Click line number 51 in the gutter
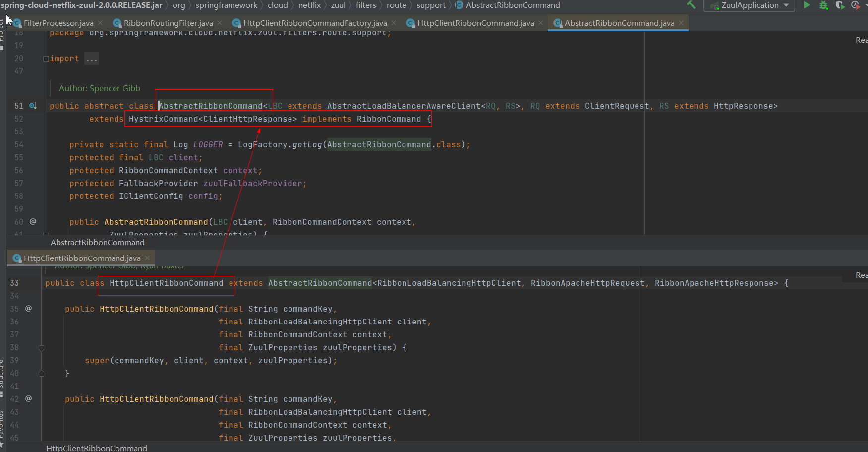This screenshot has height=452, width=868. pyautogui.click(x=19, y=106)
